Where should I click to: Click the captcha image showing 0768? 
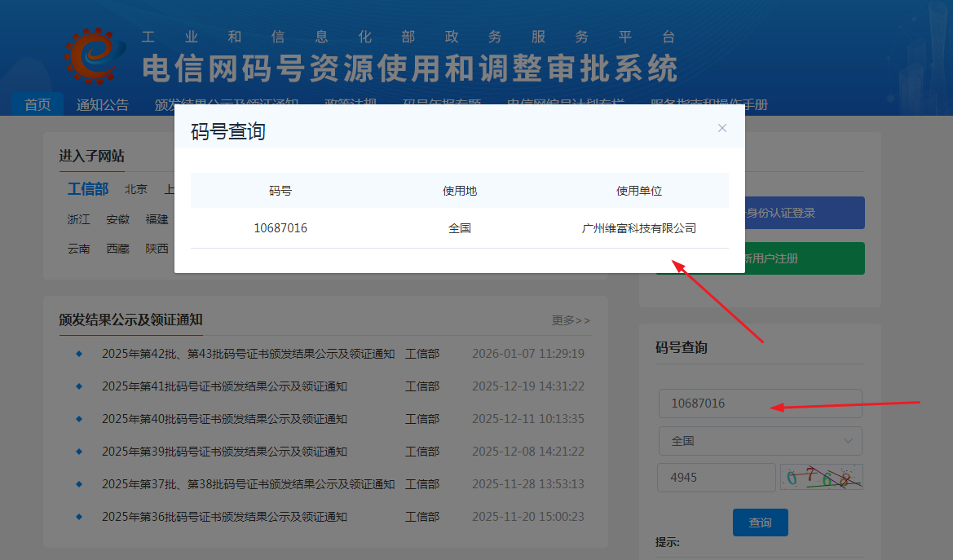(x=822, y=477)
